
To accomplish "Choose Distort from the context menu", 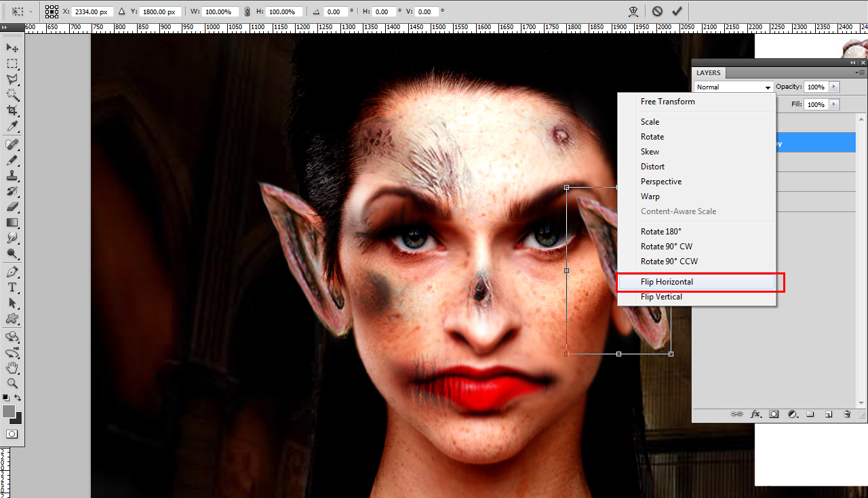I will pos(697,167).
